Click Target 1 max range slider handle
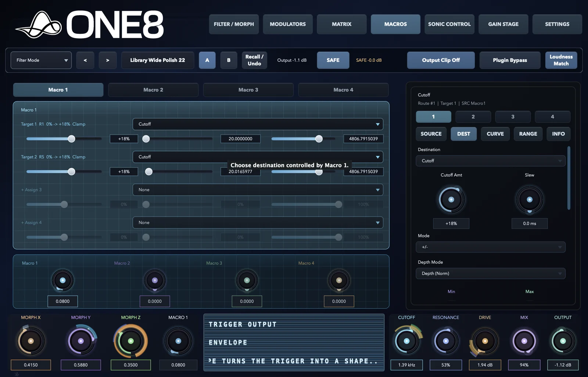Viewport: 588px width, 377px height. (x=319, y=139)
